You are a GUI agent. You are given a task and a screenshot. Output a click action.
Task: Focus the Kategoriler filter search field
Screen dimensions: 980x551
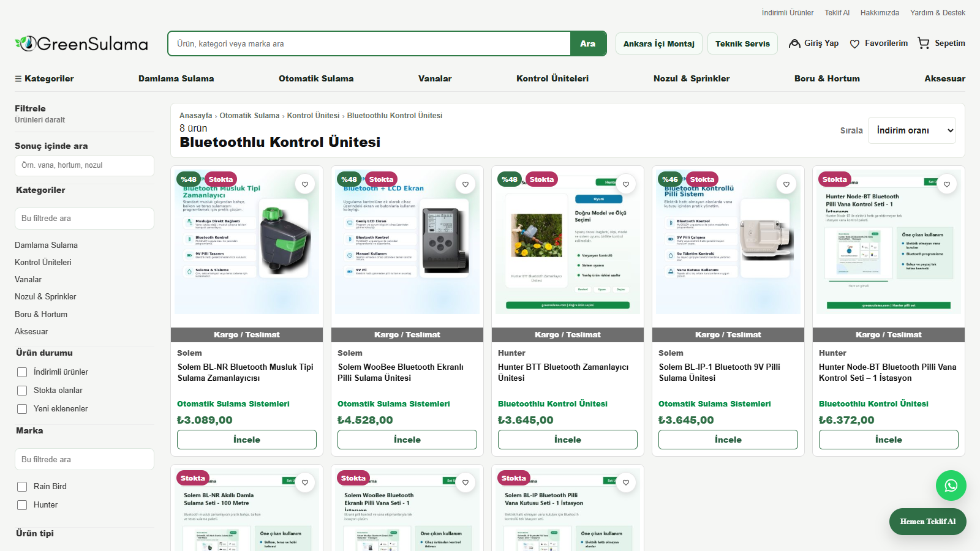(x=85, y=219)
